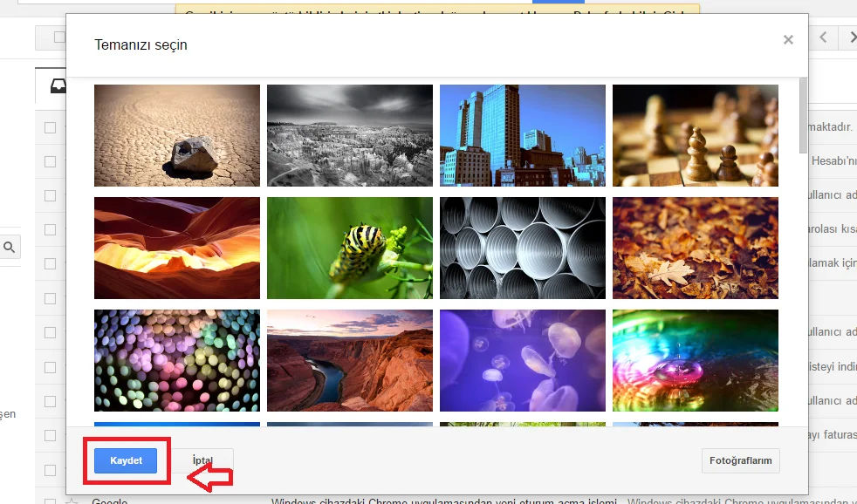Choose the metal pipes theme

click(523, 248)
